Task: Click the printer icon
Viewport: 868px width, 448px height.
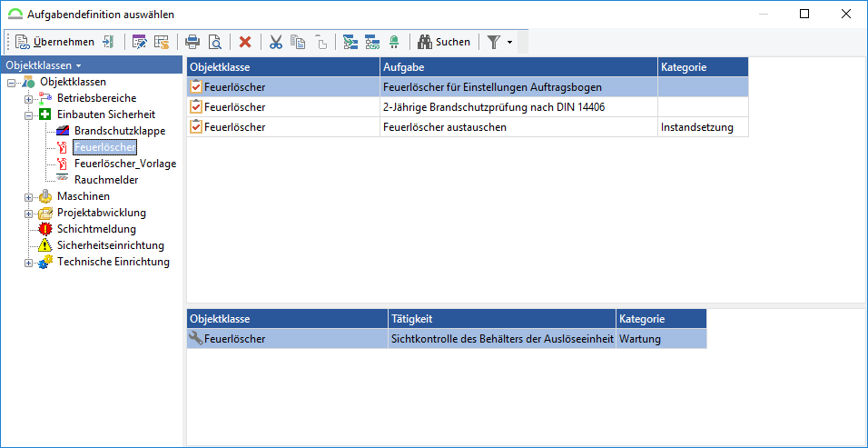Action: [192, 42]
